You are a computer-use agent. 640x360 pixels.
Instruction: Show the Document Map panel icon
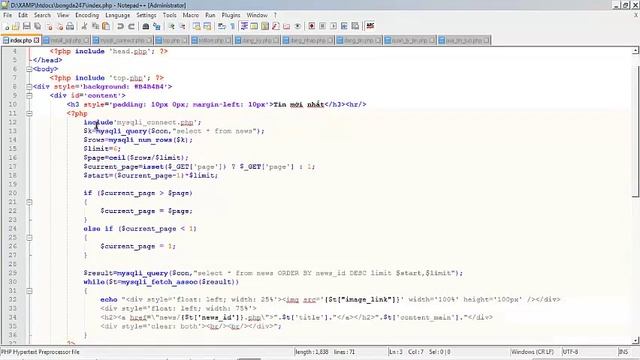tap(265, 27)
